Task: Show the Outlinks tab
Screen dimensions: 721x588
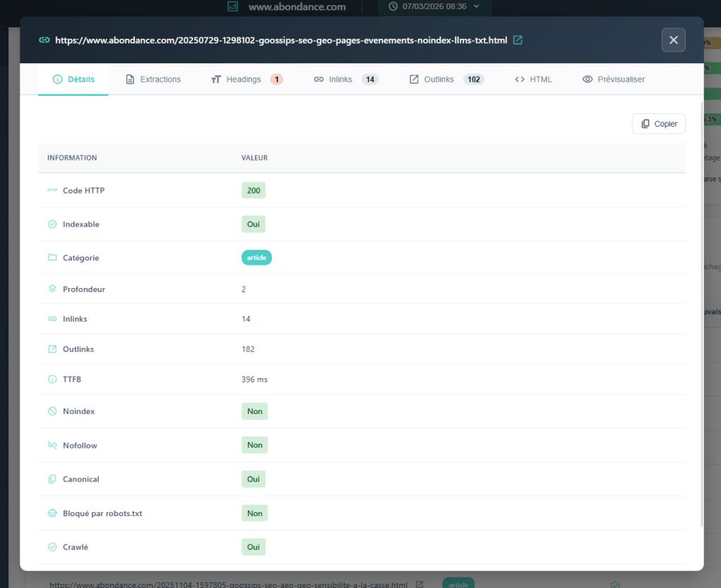Action: (x=445, y=80)
